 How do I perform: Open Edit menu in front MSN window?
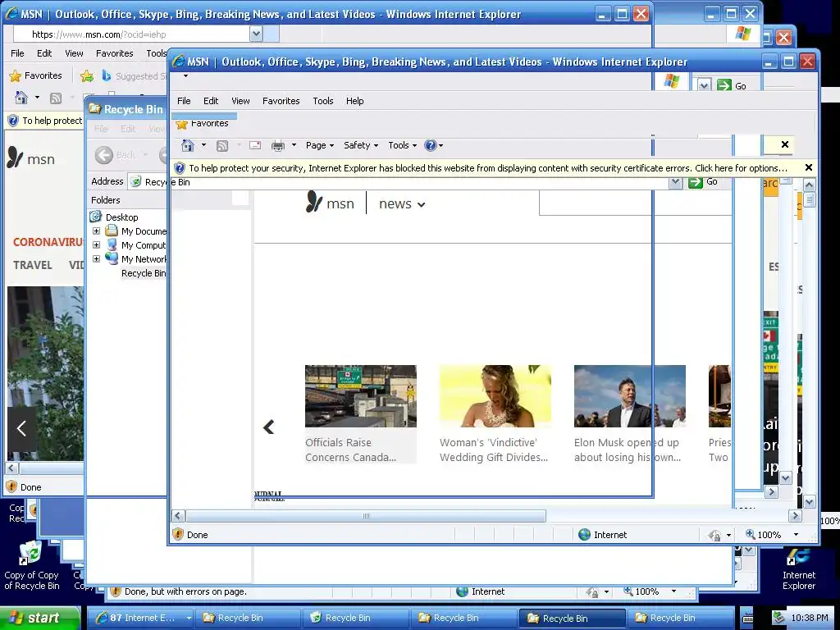211,101
